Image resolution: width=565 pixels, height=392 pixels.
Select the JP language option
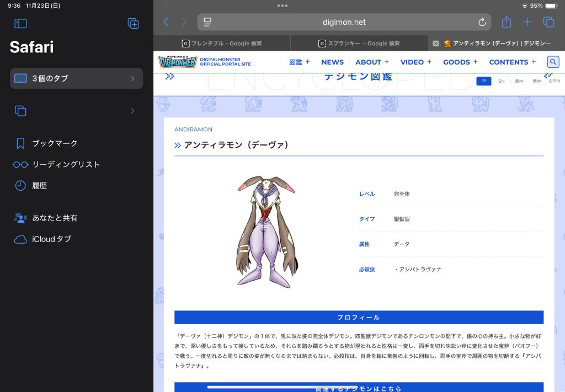[483, 81]
